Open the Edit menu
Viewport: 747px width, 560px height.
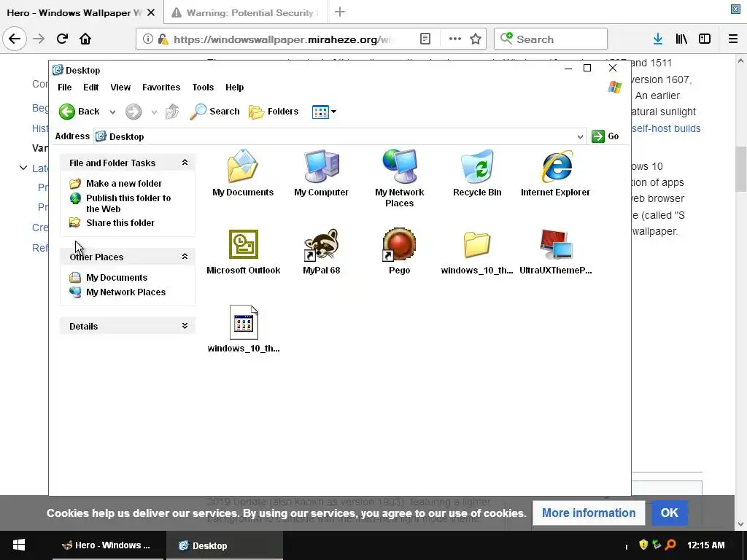(90, 87)
